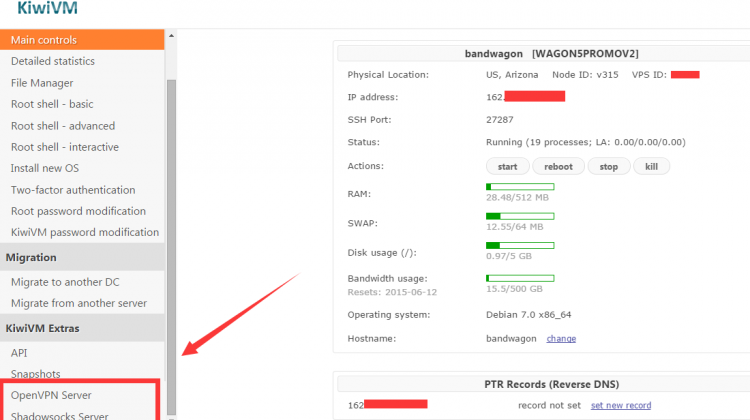Open Two-factor authentication settings

click(73, 190)
